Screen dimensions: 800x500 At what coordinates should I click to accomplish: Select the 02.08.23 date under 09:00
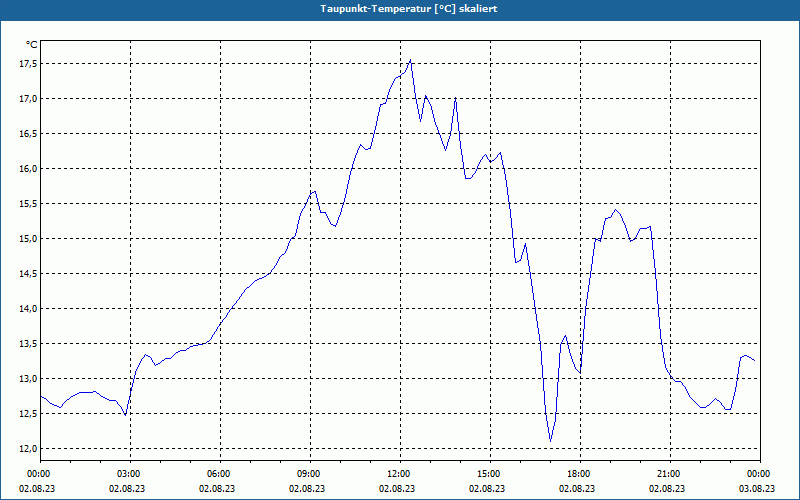tap(307, 488)
